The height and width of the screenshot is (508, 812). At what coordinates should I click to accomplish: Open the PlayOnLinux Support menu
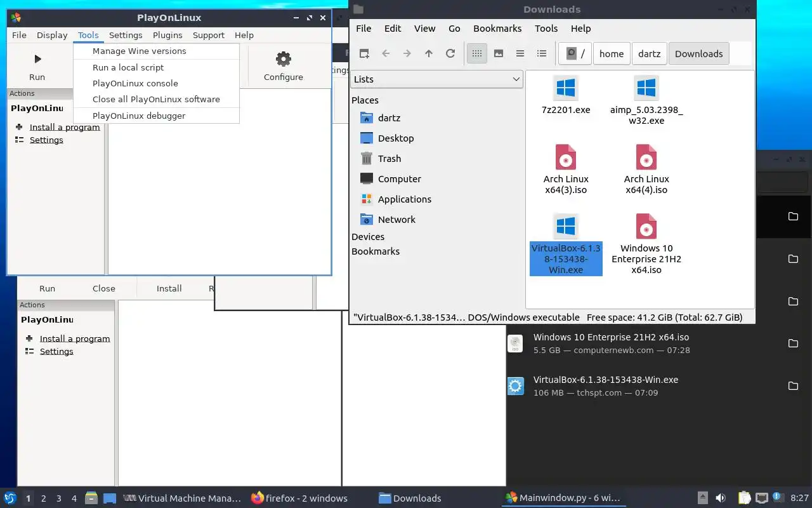coord(209,35)
